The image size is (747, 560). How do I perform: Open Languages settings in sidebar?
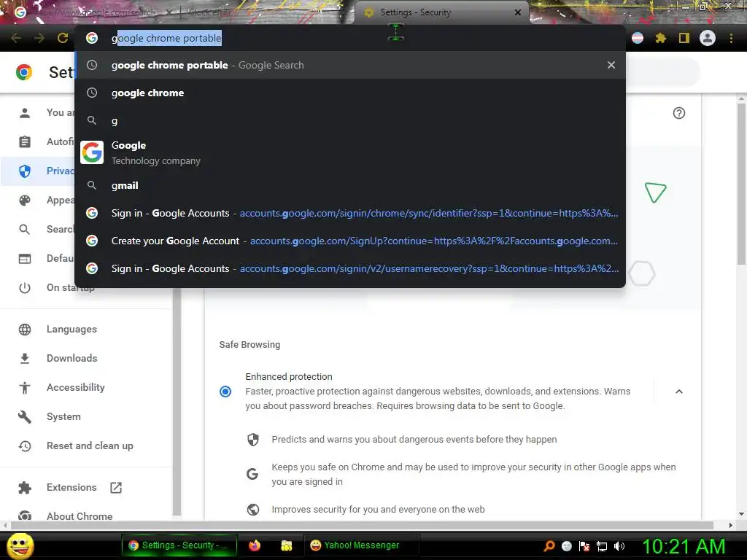pyautogui.click(x=71, y=329)
